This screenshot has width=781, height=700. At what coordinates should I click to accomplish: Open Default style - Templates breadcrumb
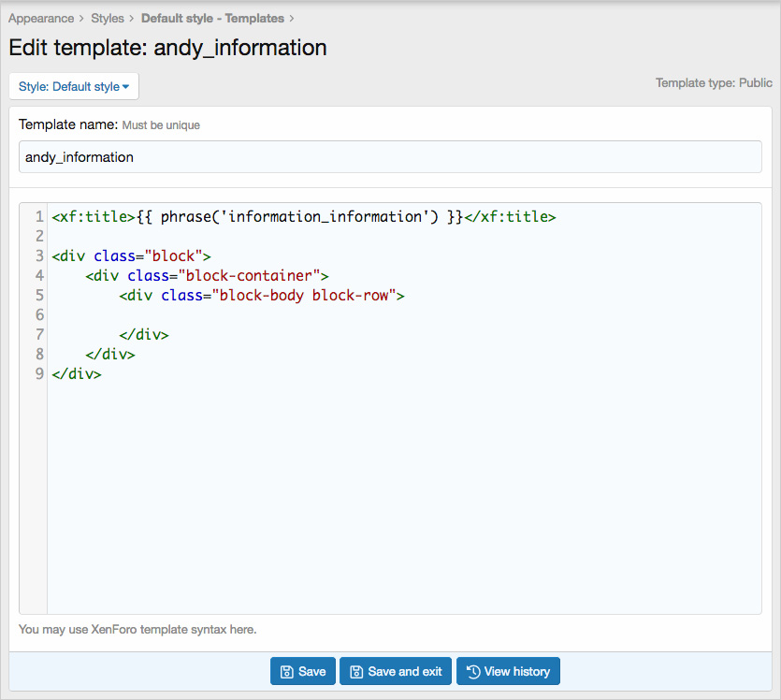[212, 18]
